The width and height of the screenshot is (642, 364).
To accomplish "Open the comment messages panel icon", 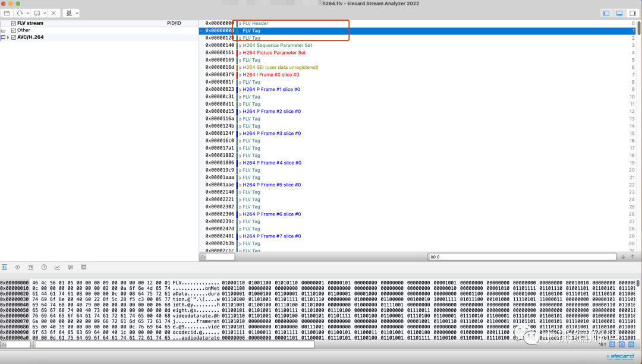I will tap(70, 267).
